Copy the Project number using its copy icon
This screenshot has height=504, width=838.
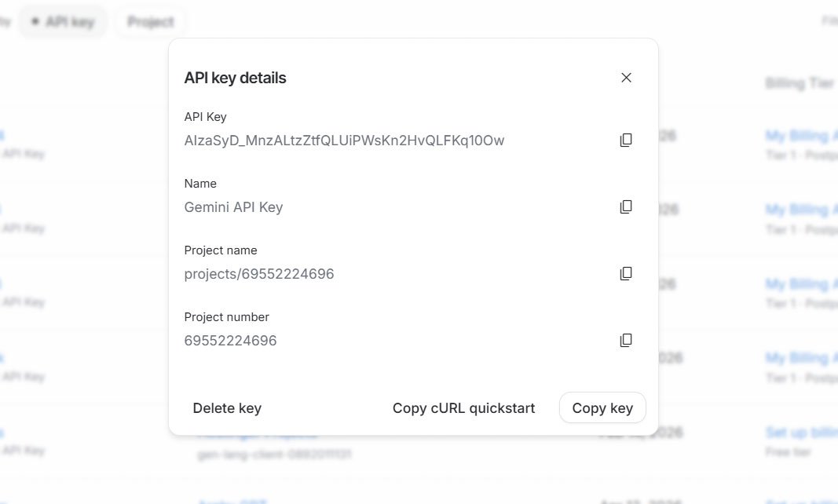[626, 341]
